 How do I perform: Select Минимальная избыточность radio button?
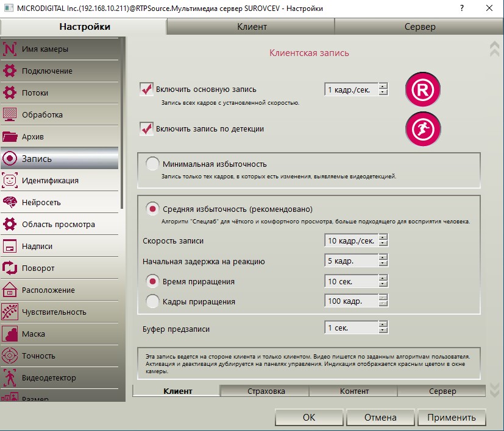click(x=152, y=164)
